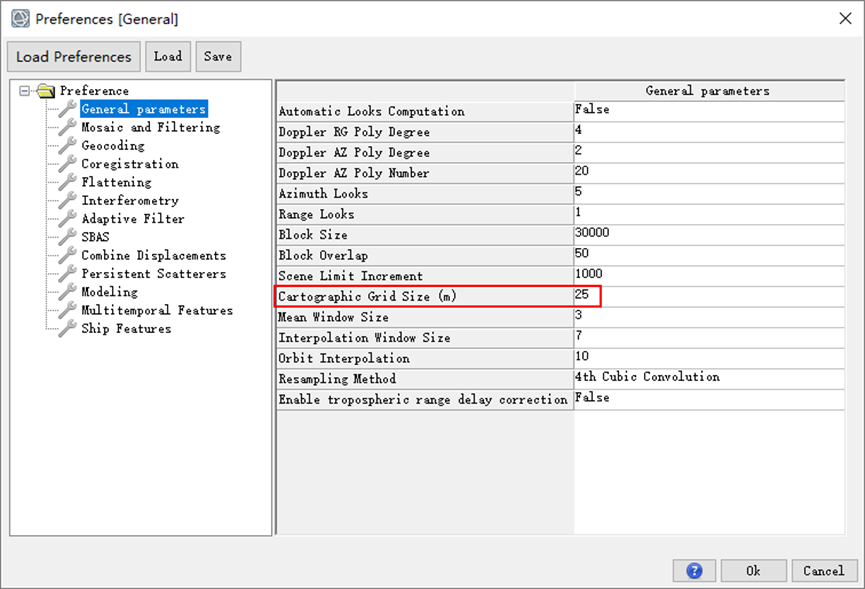Click the wrench icon beside Ship Features
The width and height of the screenshot is (865, 589).
(68, 328)
